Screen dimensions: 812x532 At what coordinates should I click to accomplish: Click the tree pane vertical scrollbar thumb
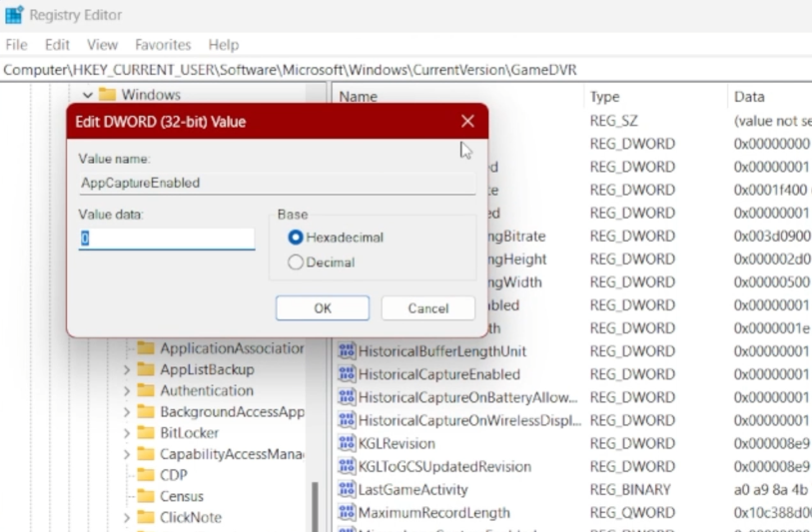coord(315,506)
